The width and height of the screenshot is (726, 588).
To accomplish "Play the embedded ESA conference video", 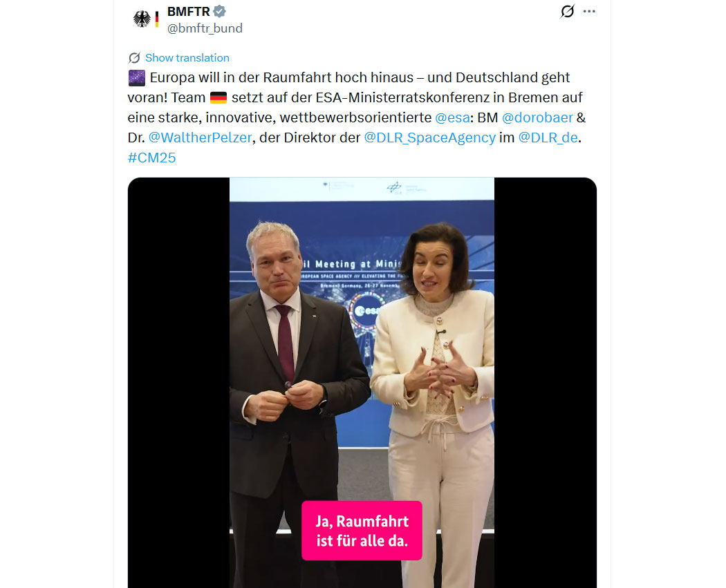I will point(362,383).
